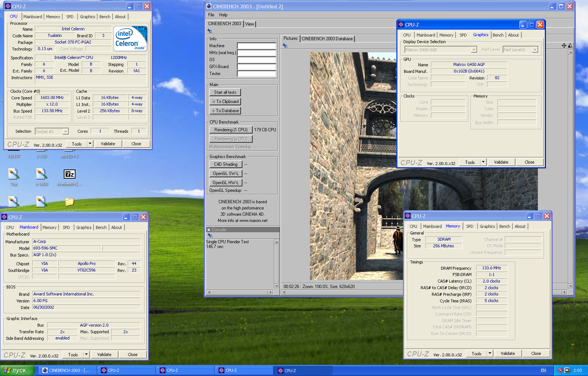
Task: Open system menu icon of CPU-Z Mainboard window
Action: (x=4, y=217)
